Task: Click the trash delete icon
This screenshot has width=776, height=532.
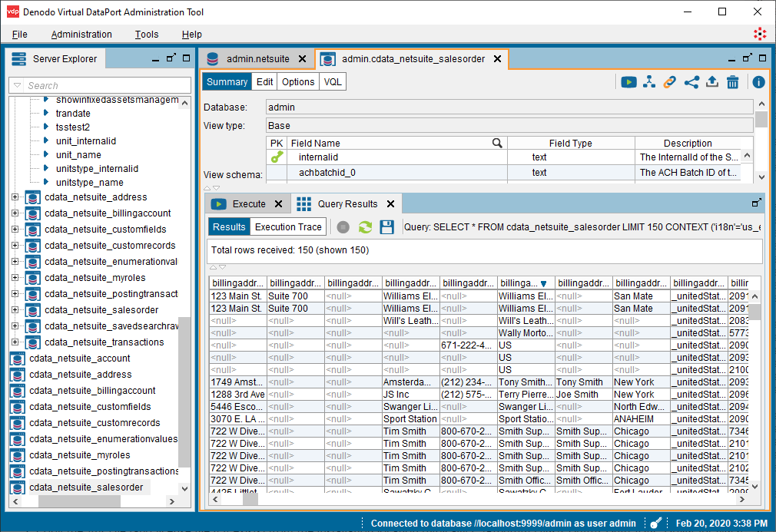Action: coord(732,82)
